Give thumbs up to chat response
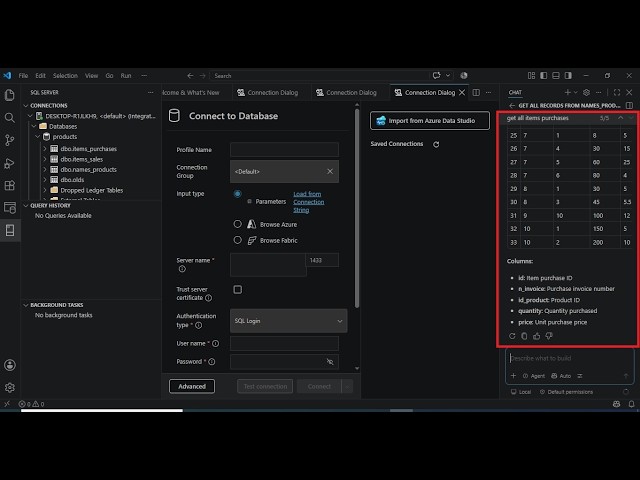 [536, 336]
